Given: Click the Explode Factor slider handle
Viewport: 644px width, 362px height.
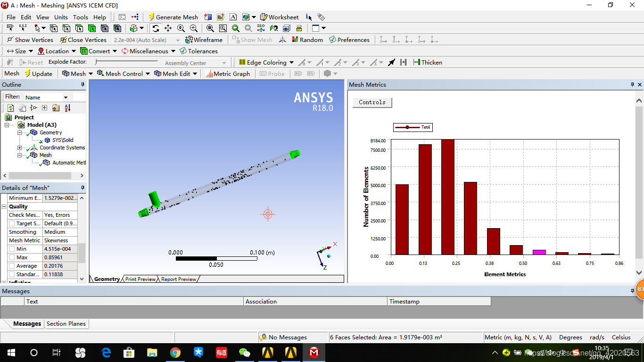Looking at the screenshot, I should pos(96,62).
